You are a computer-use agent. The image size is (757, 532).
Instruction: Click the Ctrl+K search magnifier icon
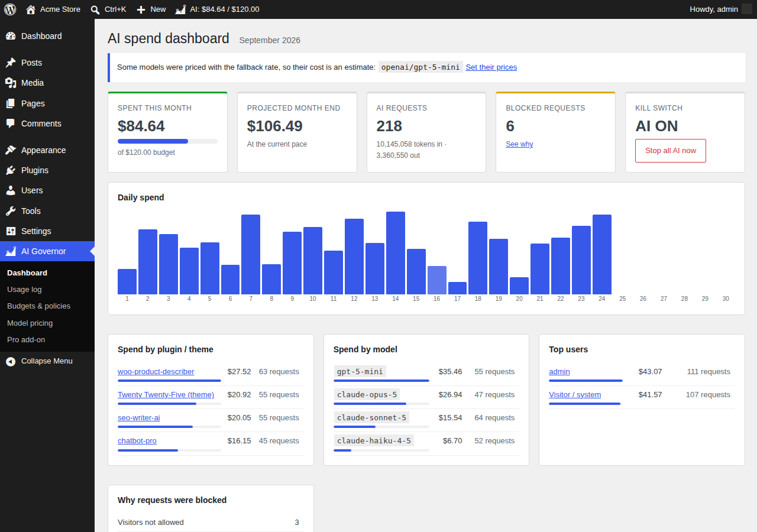pos(95,9)
